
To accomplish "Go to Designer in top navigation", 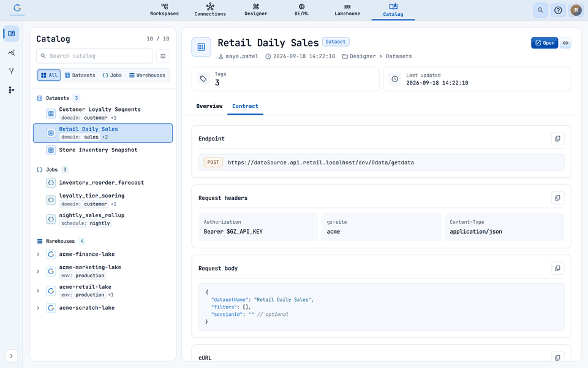I will pyautogui.click(x=256, y=10).
